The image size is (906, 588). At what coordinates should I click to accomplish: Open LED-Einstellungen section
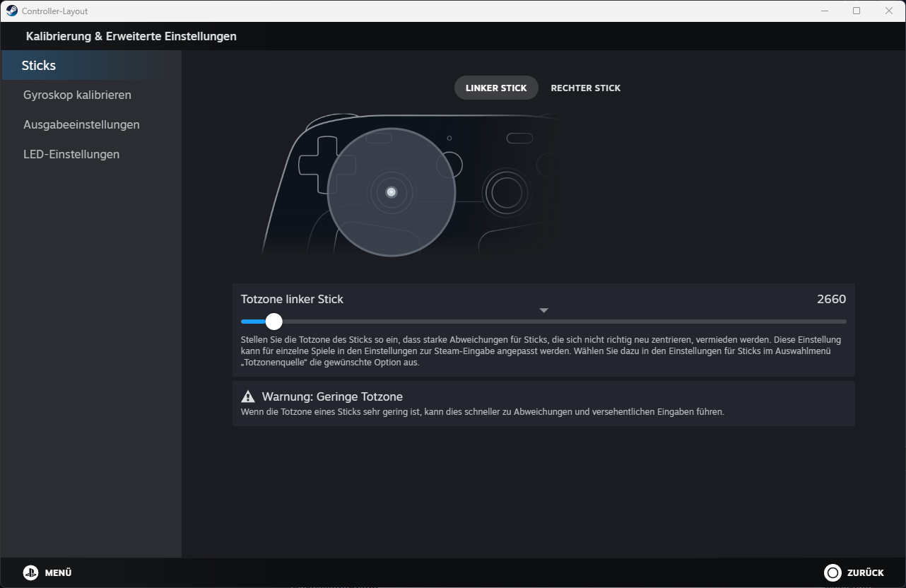[91, 154]
